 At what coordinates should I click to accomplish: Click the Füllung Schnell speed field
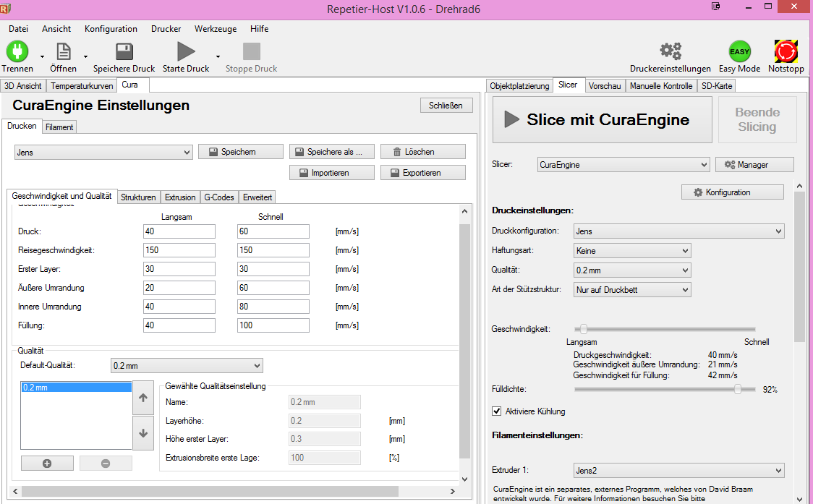273,325
